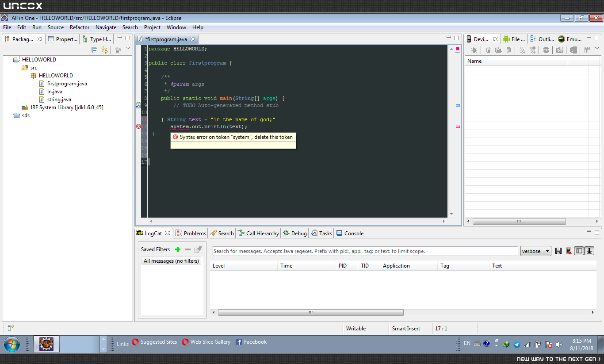This screenshot has width=604, height=364.
Task: Open the Run menu
Action: pyautogui.click(x=37, y=27)
